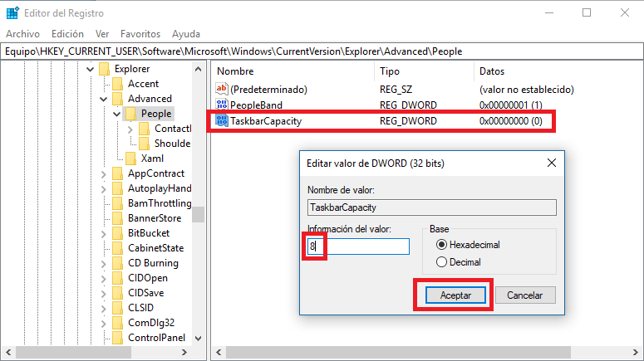Click the registry path address bar
Screen dimensions: 644x361
click(322, 51)
